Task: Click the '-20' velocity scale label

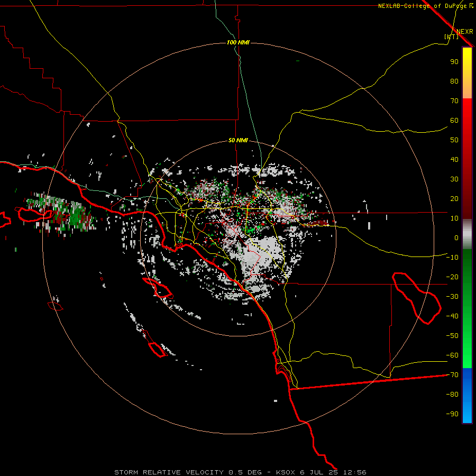Action: [x=452, y=277]
